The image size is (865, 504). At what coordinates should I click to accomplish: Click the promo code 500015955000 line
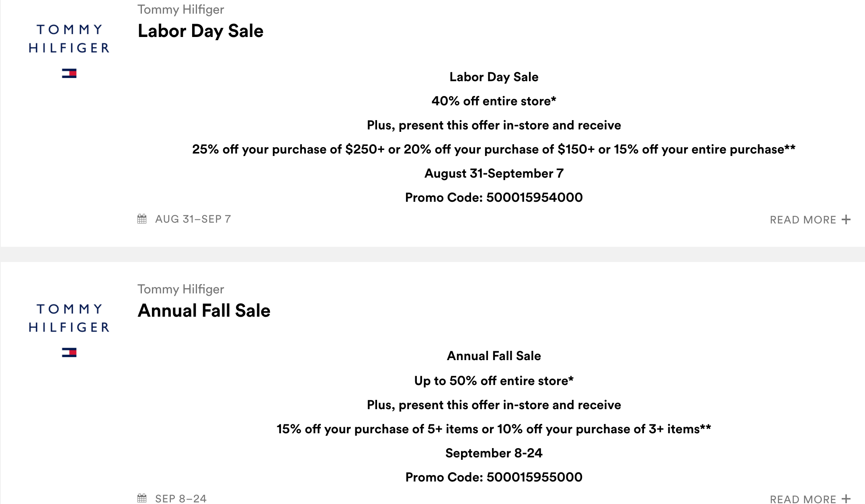494,477
